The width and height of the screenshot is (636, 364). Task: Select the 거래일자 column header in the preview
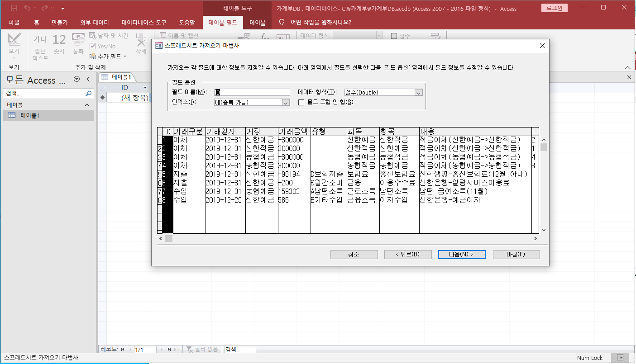[225, 132]
